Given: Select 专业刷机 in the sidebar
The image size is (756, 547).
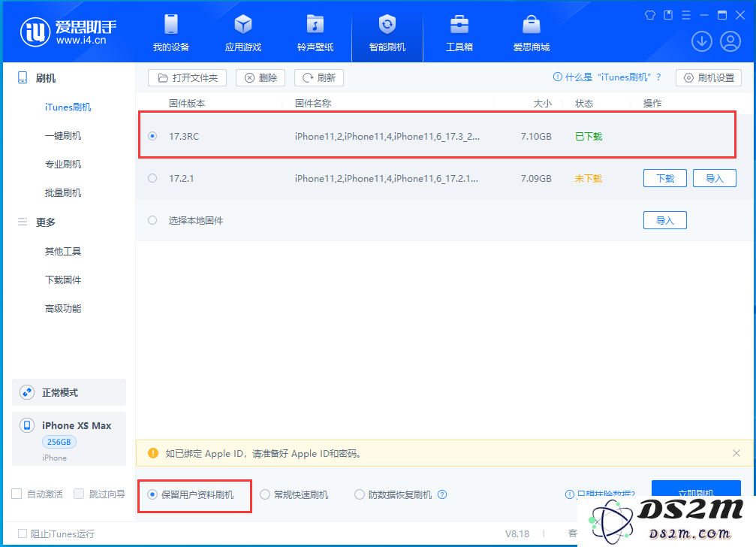Looking at the screenshot, I should [63, 164].
